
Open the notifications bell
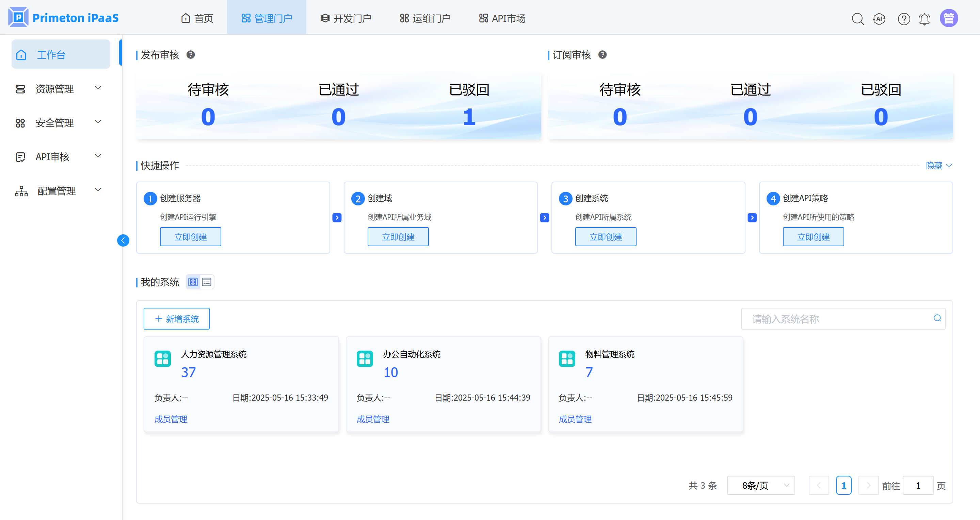coord(925,19)
